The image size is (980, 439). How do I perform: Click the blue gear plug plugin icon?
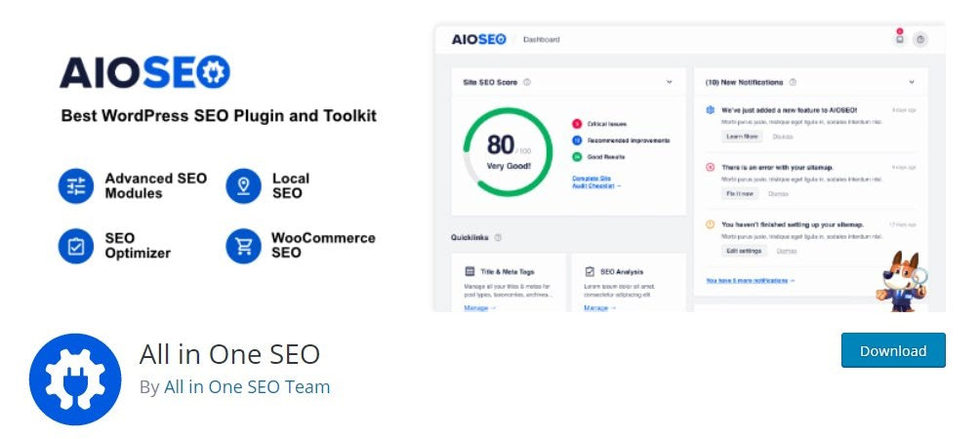point(75,379)
